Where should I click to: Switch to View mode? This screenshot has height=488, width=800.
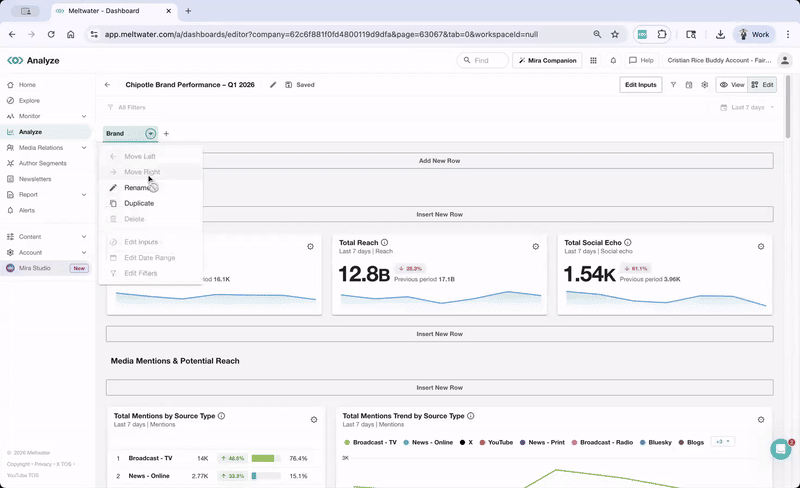pyautogui.click(x=732, y=85)
